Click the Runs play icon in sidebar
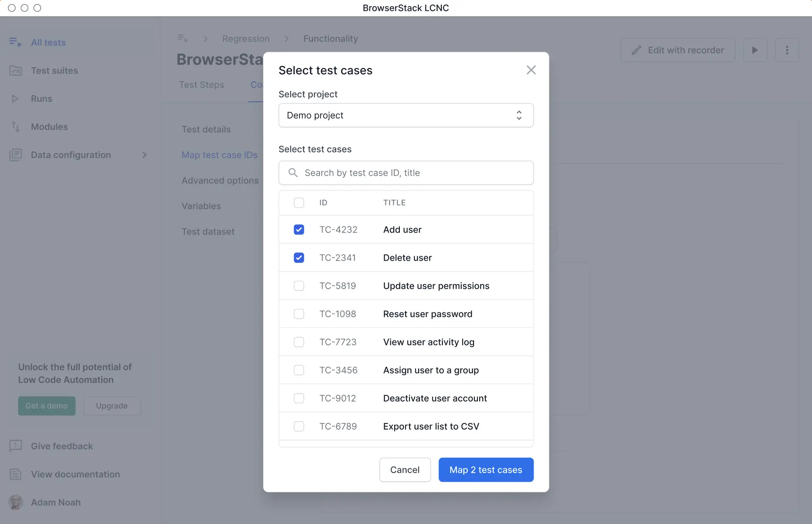Image resolution: width=812 pixels, height=524 pixels. (15, 99)
